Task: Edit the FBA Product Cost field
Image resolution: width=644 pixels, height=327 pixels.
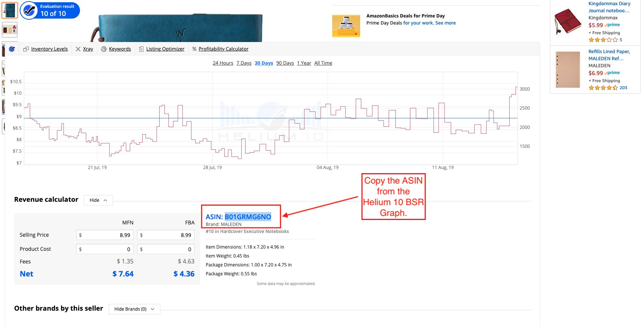Action: pyautogui.click(x=166, y=249)
